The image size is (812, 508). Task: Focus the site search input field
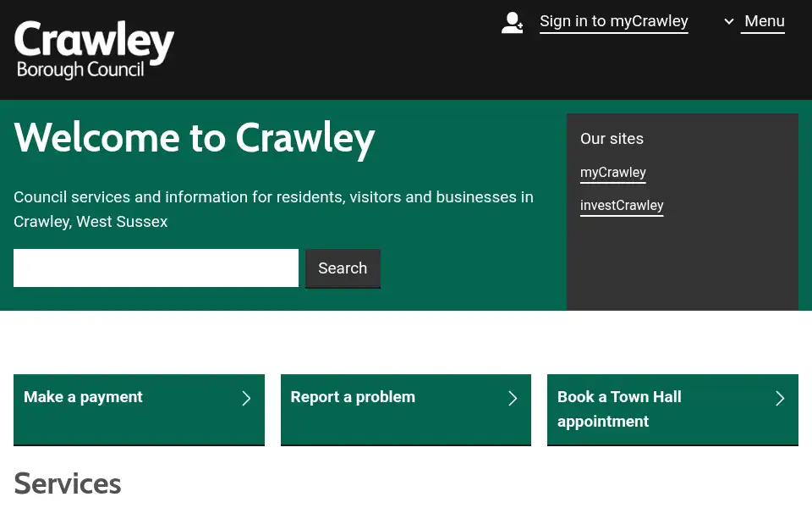[x=156, y=268]
